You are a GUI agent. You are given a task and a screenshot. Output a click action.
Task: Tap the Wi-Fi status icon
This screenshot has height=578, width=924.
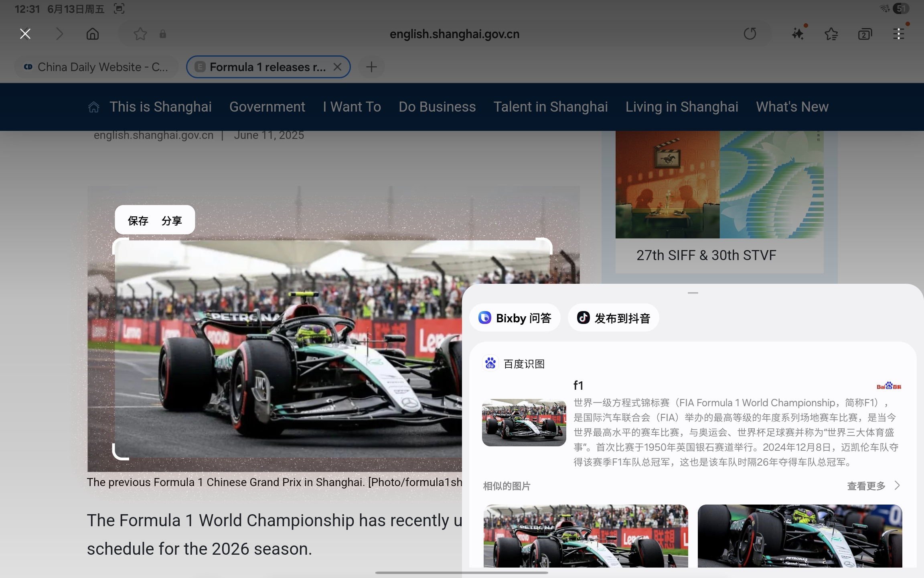[885, 8]
